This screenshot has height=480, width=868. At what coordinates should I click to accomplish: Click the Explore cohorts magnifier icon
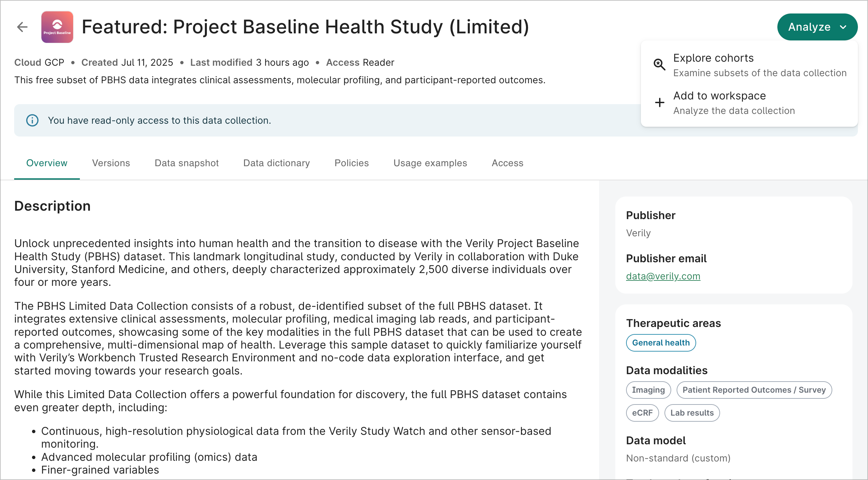[x=659, y=64]
